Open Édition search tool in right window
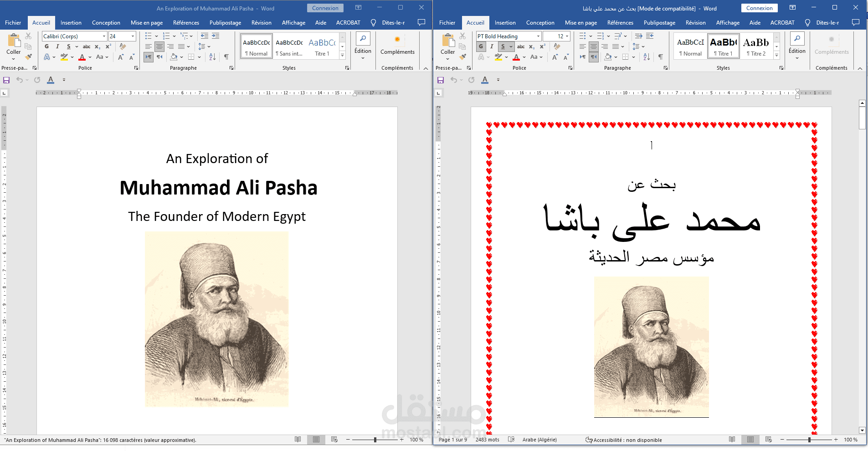The width and height of the screenshot is (868, 451). [797, 39]
